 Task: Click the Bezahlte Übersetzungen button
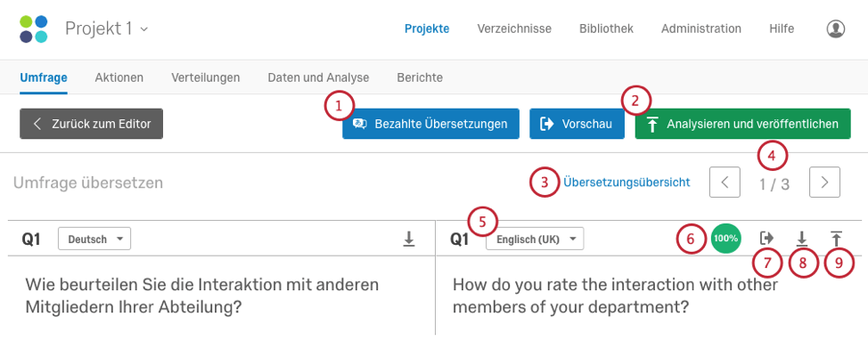[430, 123]
